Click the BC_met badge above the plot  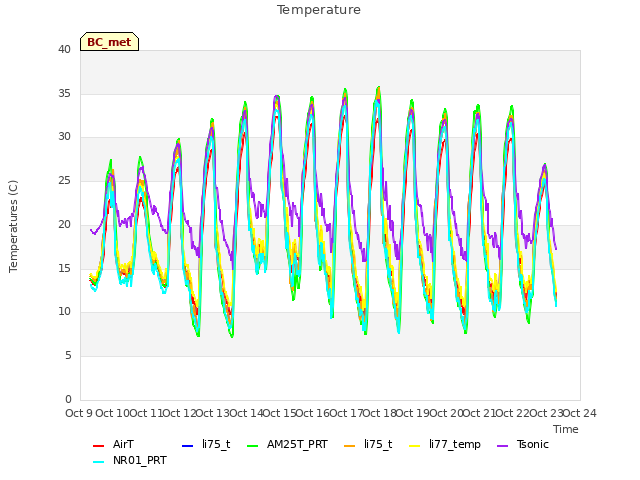tap(109, 42)
